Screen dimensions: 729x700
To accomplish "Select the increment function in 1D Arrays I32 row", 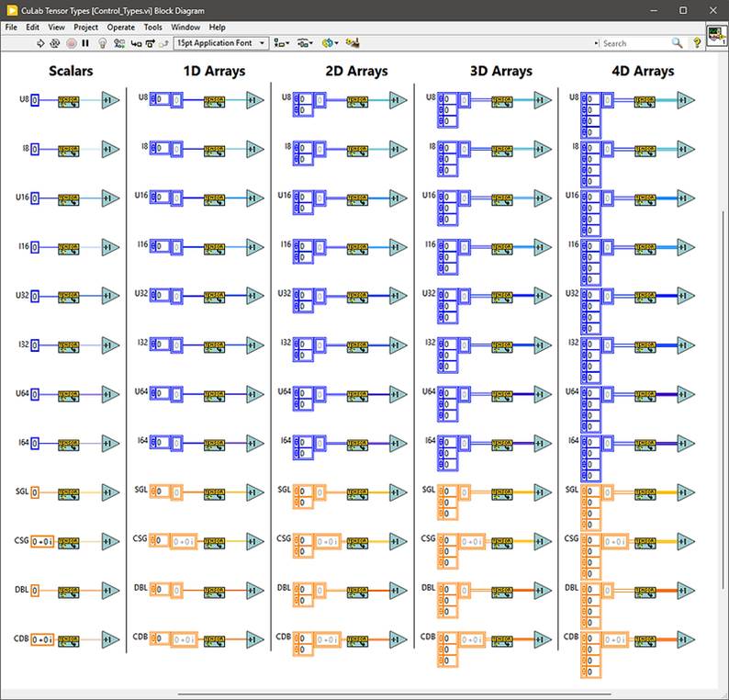I will [255, 345].
